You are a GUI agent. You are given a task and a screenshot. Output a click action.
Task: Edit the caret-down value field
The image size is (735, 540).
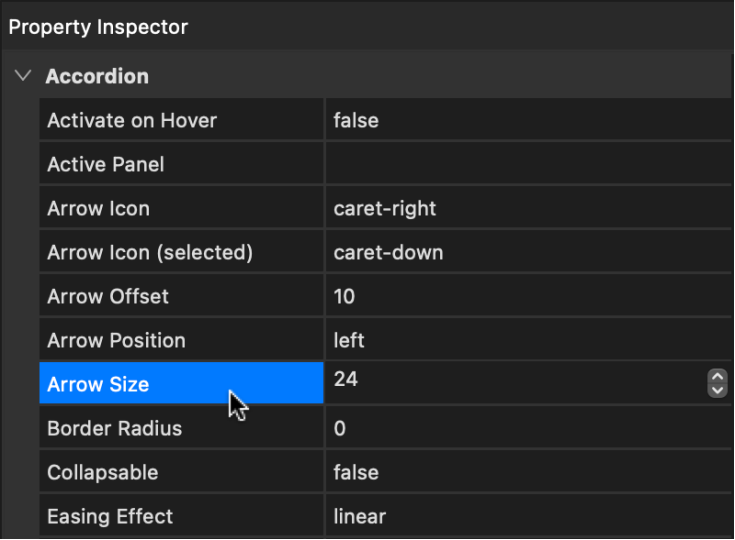[388, 253]
